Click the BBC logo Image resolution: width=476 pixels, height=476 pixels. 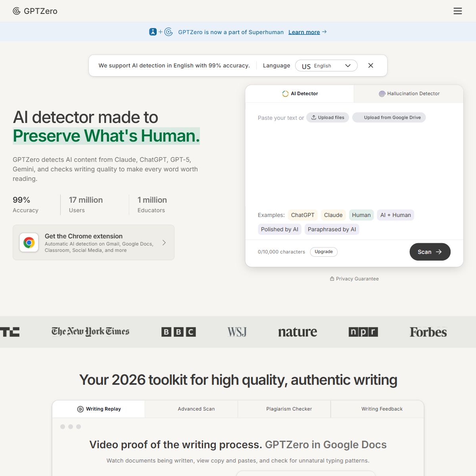click(178, 332)
